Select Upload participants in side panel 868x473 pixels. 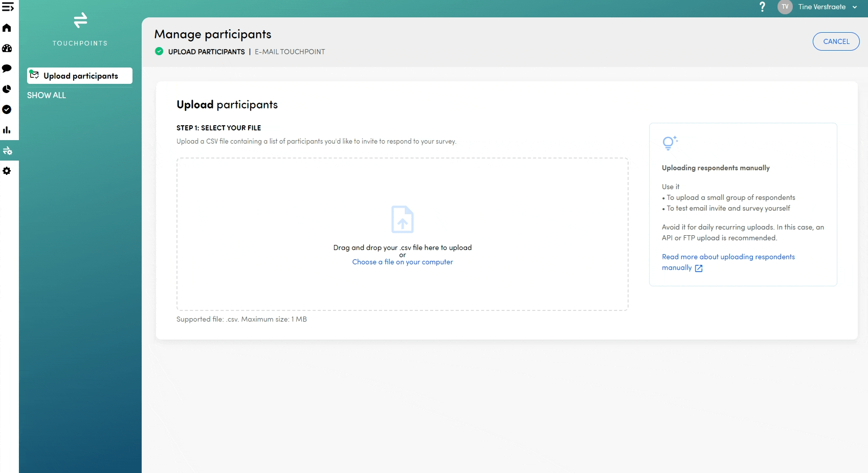click(x=80, y=76)
